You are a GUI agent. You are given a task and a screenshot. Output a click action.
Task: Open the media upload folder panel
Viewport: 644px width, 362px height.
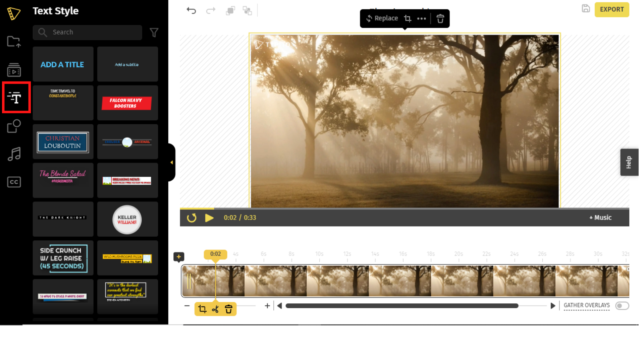point(14,42)
